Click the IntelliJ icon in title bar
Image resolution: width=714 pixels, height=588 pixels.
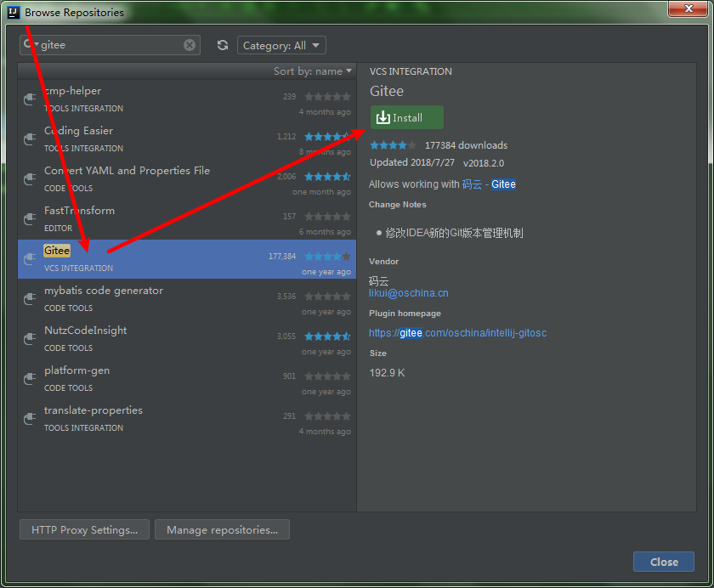pos(14,12)
